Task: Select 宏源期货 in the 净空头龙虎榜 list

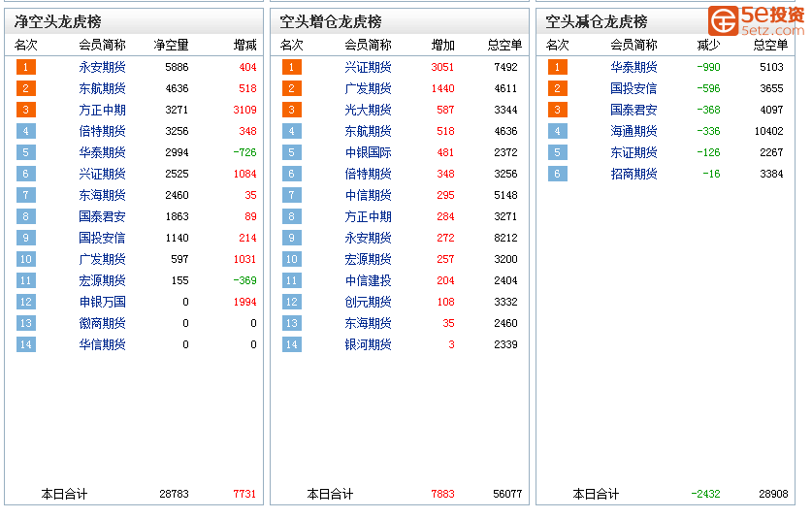Action: [102, 280]
